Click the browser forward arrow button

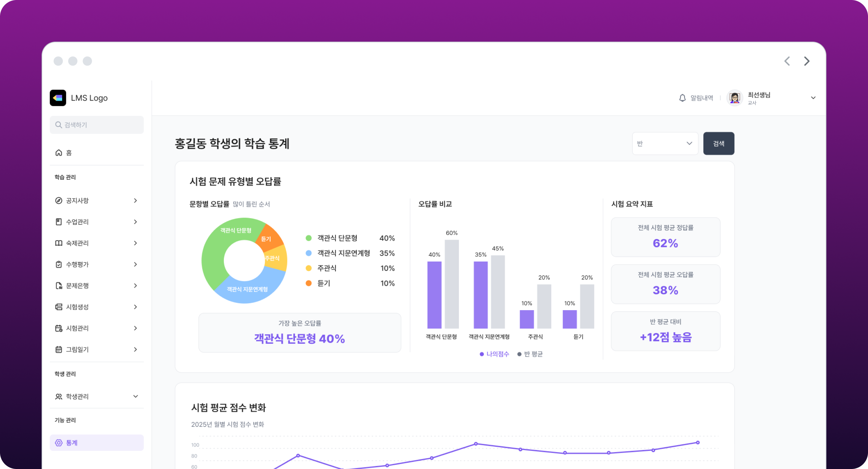[x=807, y=61]
